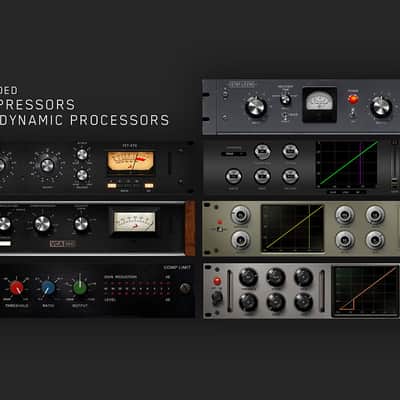Click the top right knob on black digital compressor
The width and height of the screenshot is (400, 400).
coord(290,152)
